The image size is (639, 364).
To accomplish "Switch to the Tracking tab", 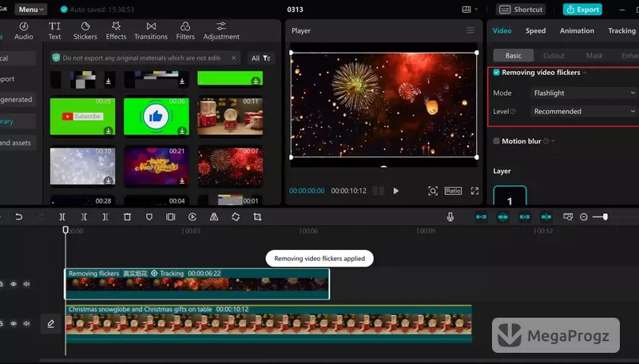I will tap(621, 30).
